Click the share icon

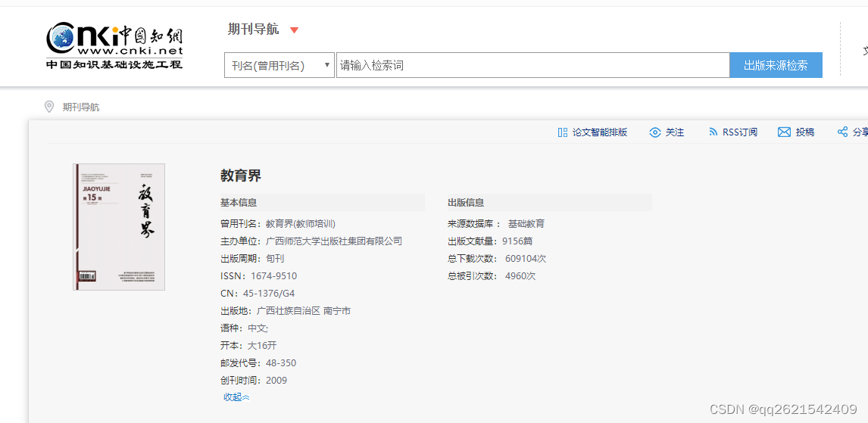[x=842, y=132]
